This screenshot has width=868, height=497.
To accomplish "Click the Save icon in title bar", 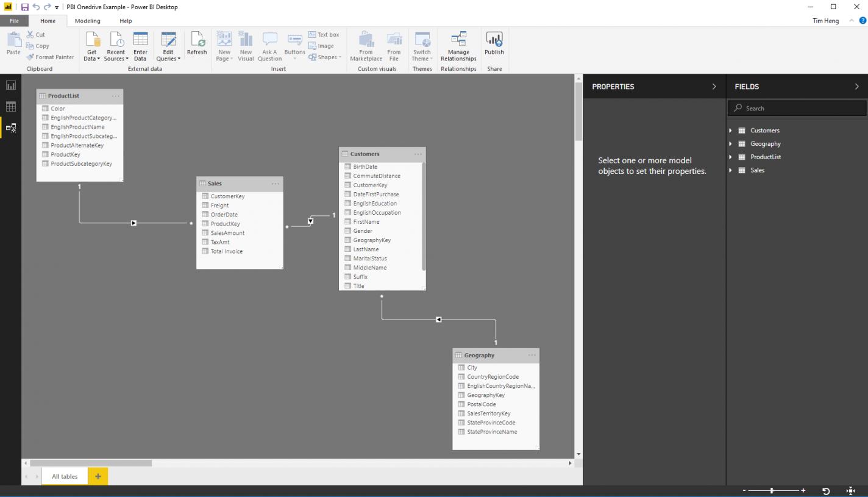I will tap(25, 7).
